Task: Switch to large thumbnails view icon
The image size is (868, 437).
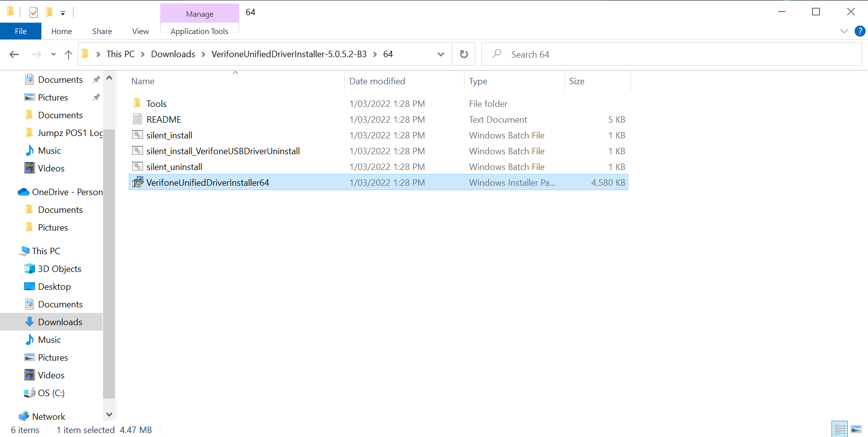Action: coord(856,429)
